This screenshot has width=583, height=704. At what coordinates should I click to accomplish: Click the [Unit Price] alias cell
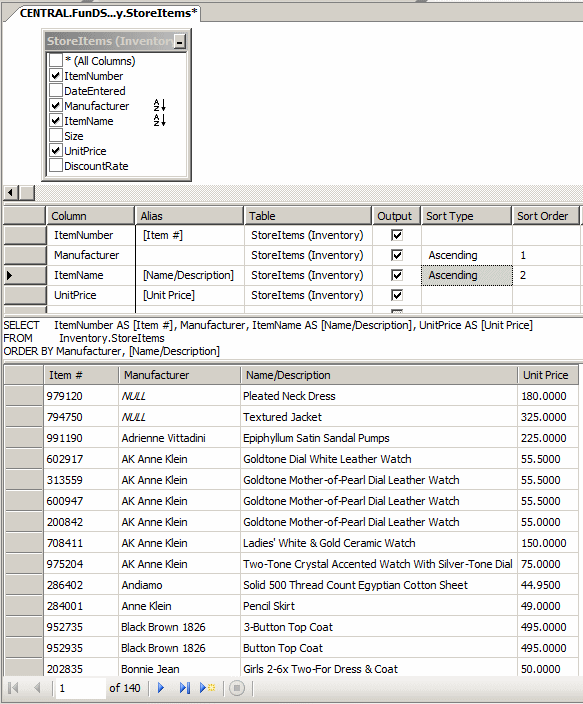(189, 295)
